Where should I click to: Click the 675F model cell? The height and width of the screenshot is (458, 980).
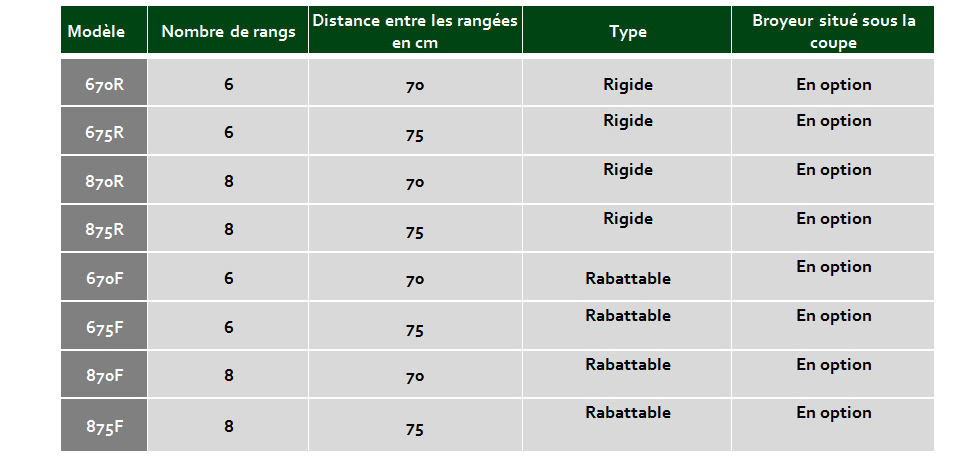[104, 326]
